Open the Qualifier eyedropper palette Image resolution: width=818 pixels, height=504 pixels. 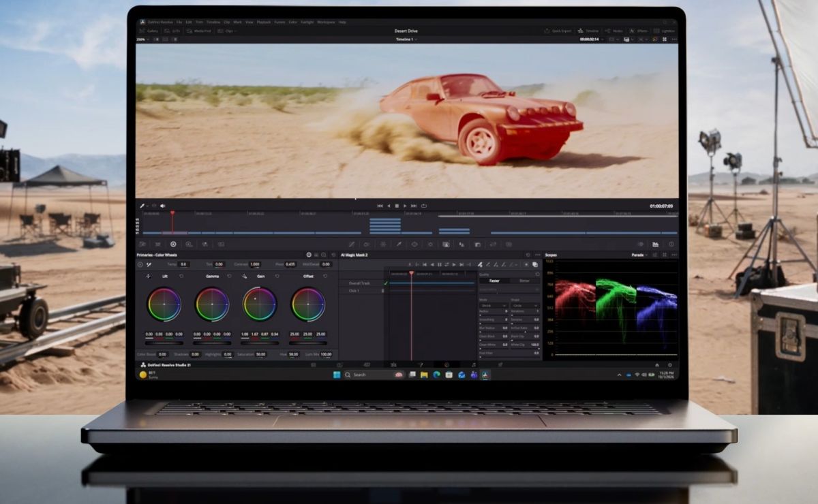pyautogui.click(x=399, y=244)
